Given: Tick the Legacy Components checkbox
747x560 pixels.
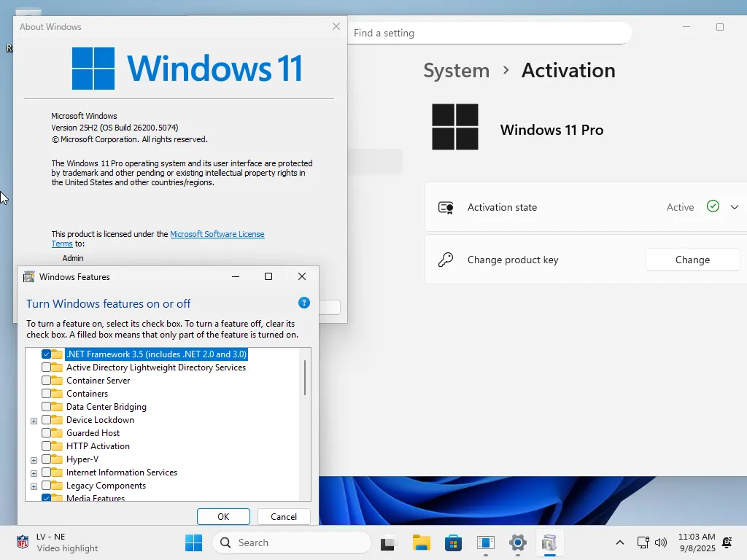Looking at the screenshot, I should pos(46,485).
